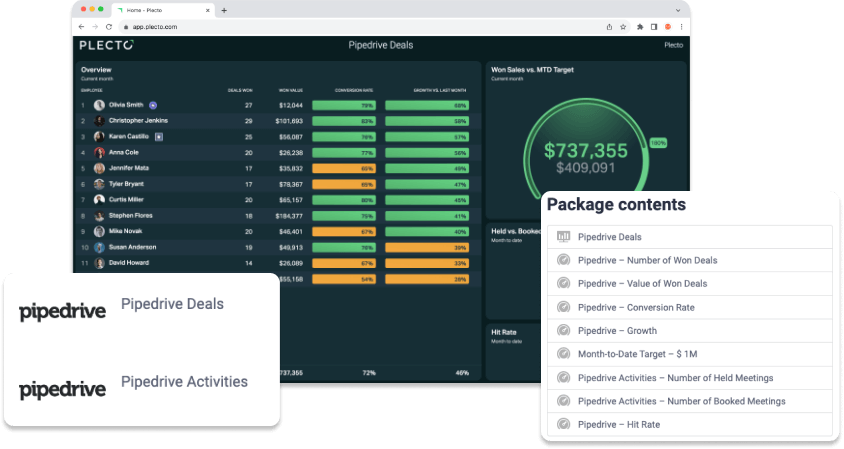Viewport: 844px width, 449px height.
Task: Click the PLECTO logo
Action: [x=107, y=45]
